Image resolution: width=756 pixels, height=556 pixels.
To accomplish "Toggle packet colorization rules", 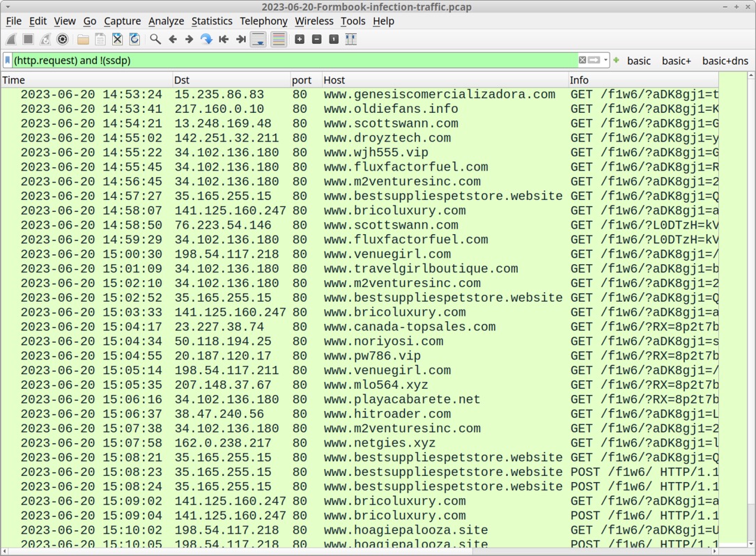I will [x=279, y=40].
